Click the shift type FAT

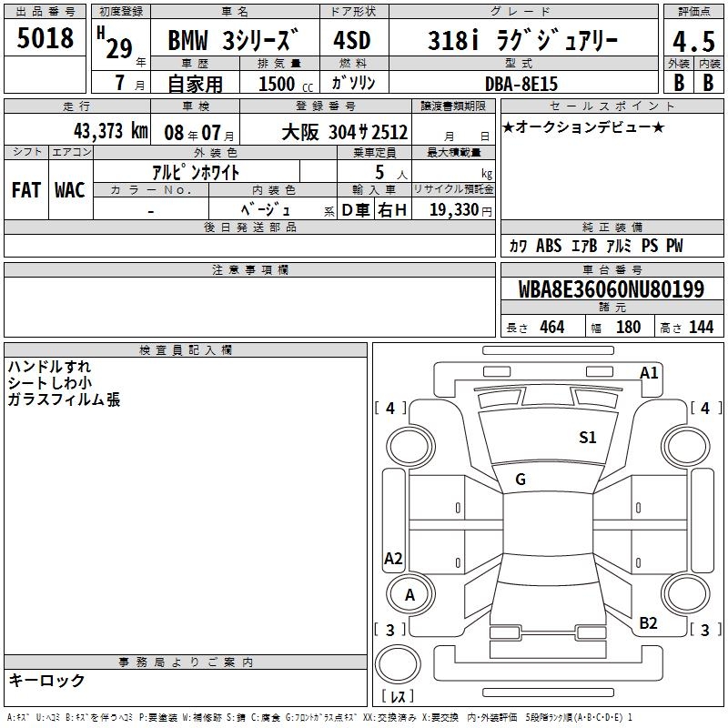click(26, 190)
